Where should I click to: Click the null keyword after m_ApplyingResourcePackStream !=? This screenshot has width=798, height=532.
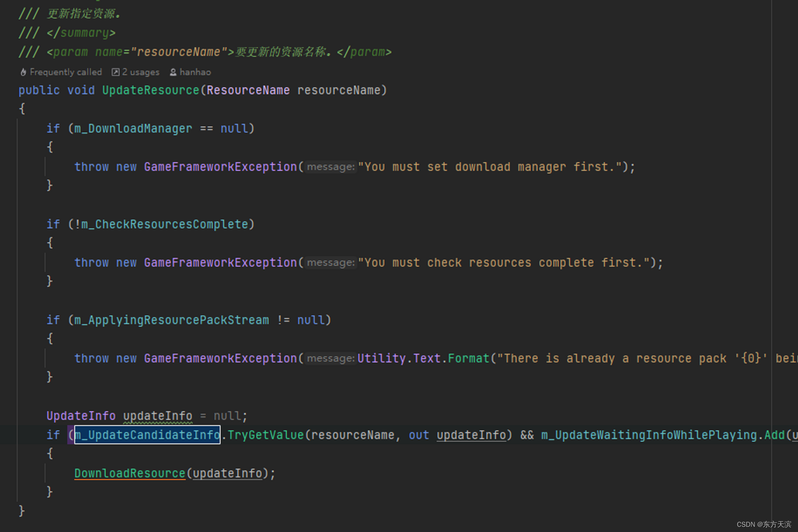[x=311, y=320]
